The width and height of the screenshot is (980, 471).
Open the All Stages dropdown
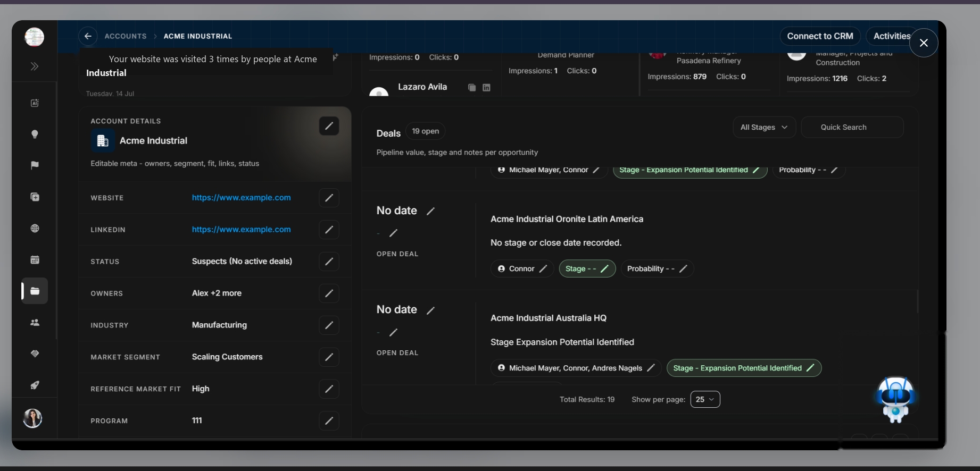click(765, 128)
